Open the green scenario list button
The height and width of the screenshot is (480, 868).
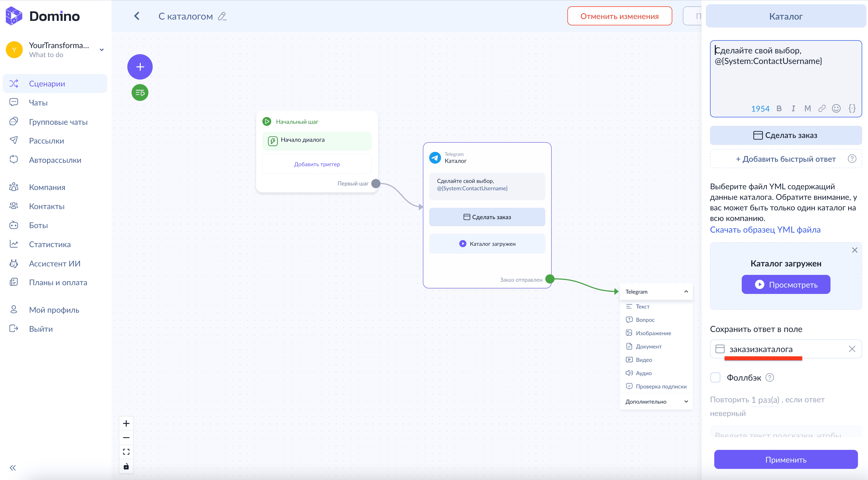(x=140, y=92)
